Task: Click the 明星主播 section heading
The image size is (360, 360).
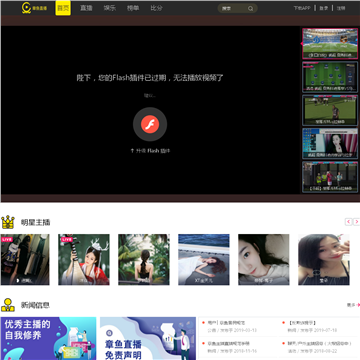Action: [35, 222]
